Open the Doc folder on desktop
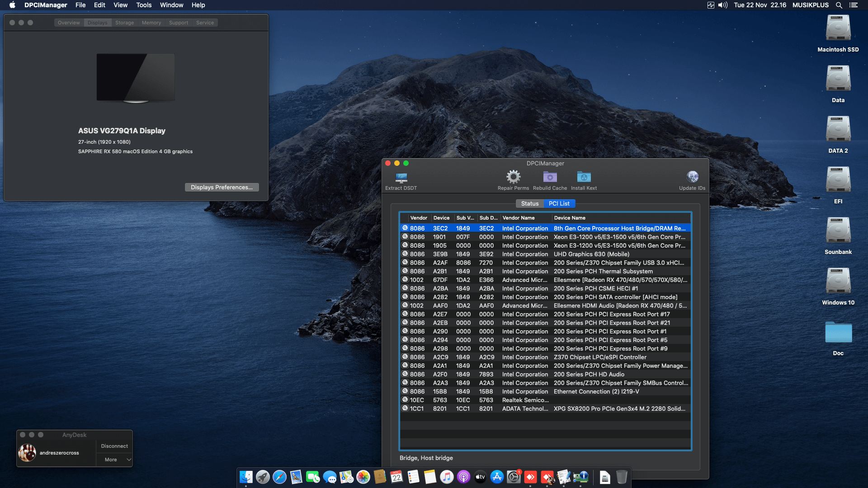This screenshot has width=868, height=488. click(x=838, y=333)
